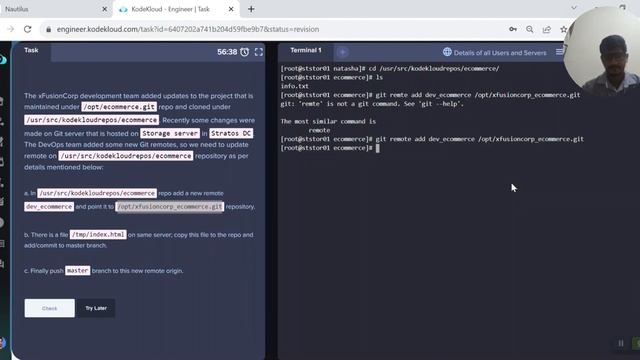The height and width of the screenshot is (360, 640).
Task: Open Details of all Users and Servers
Action: pos(500,53)
